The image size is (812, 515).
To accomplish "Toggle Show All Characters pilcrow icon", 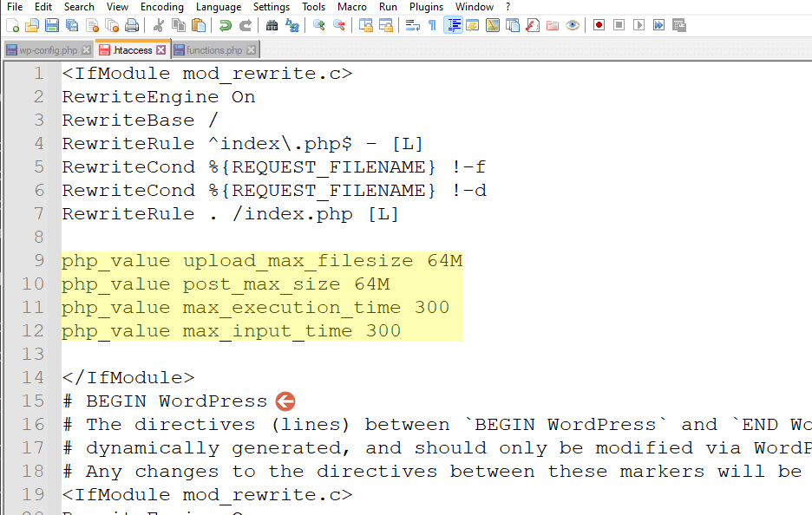I will click(x=432, y=25).
